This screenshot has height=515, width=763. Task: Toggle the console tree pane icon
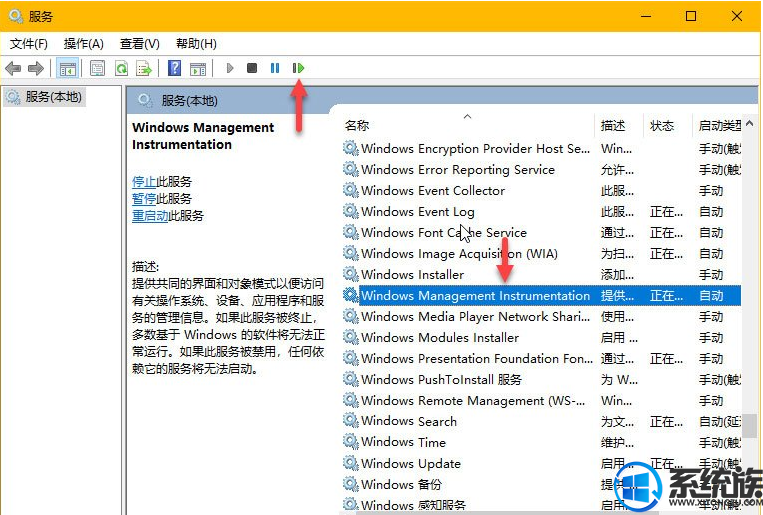coord(67,69)
